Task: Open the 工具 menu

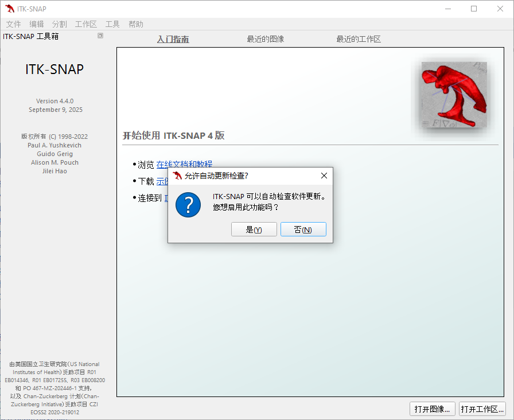Action: [112, 24]
